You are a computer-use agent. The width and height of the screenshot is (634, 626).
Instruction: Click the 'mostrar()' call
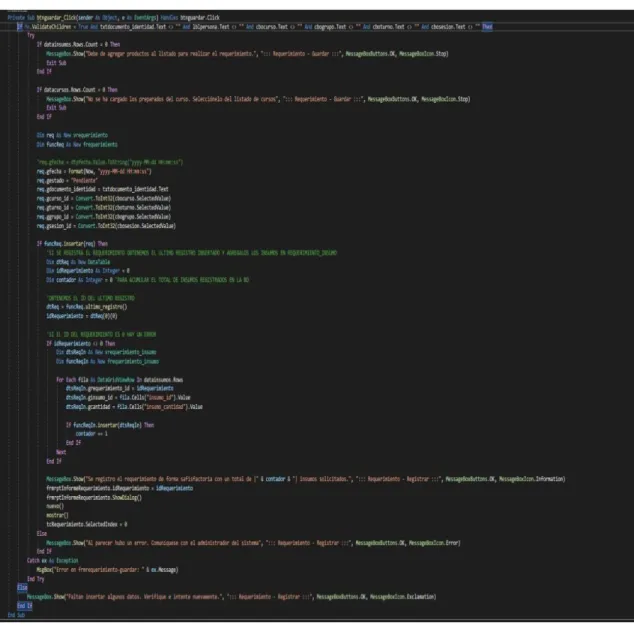click(57, 515)
